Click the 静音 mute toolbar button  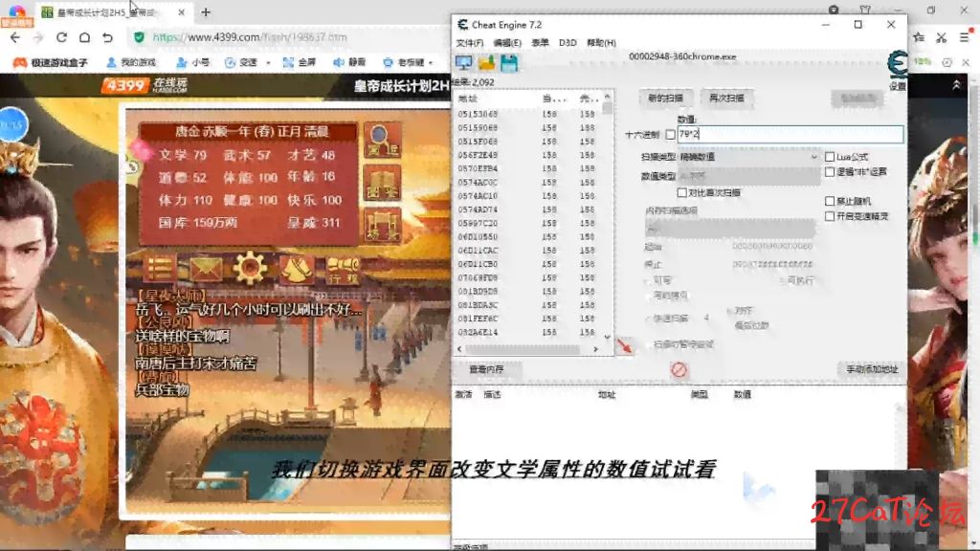(x=349, y=62)
